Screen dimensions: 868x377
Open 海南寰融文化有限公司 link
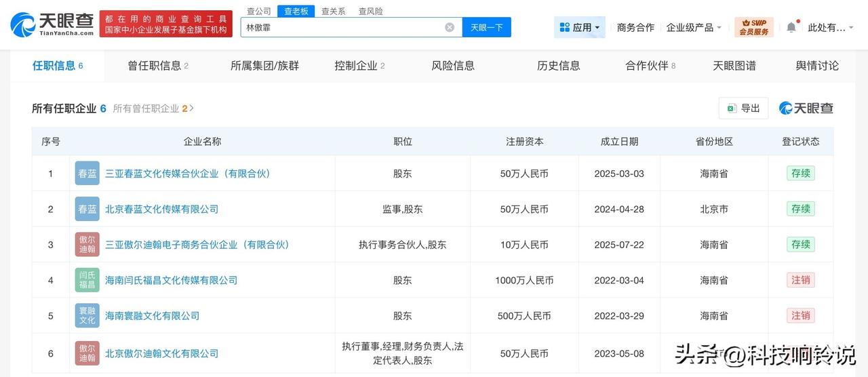tap(152, 315)
